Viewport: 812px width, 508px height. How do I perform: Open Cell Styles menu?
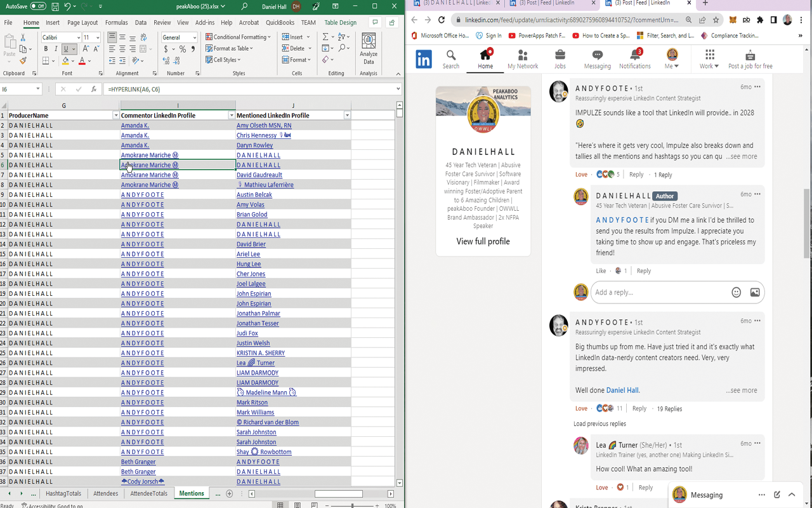(x=223, y=60)
